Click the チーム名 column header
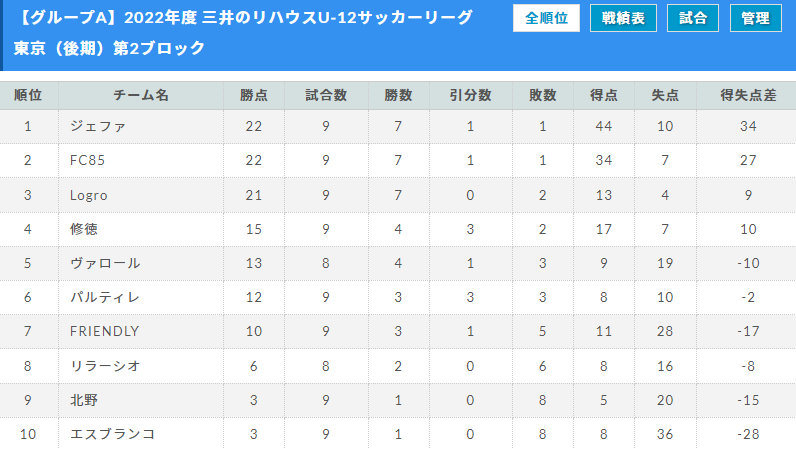Screen dimensions: 796x449 (x=141, y=95)
